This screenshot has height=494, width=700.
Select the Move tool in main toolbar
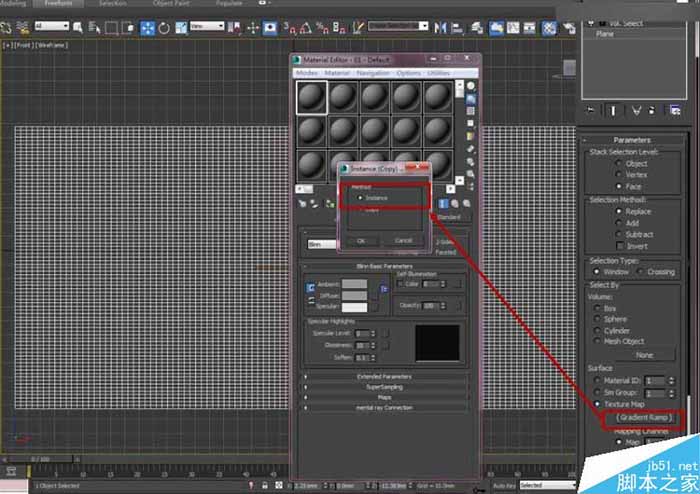(147, 28)
